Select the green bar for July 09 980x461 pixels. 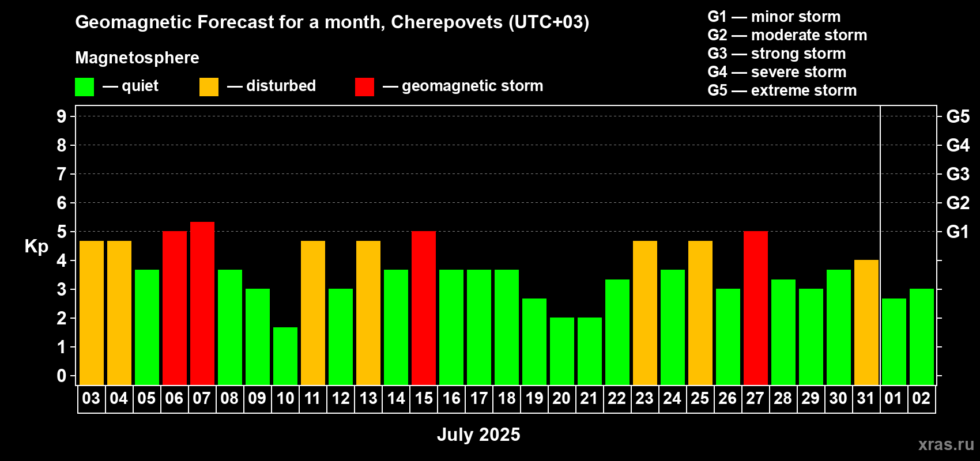258,337
